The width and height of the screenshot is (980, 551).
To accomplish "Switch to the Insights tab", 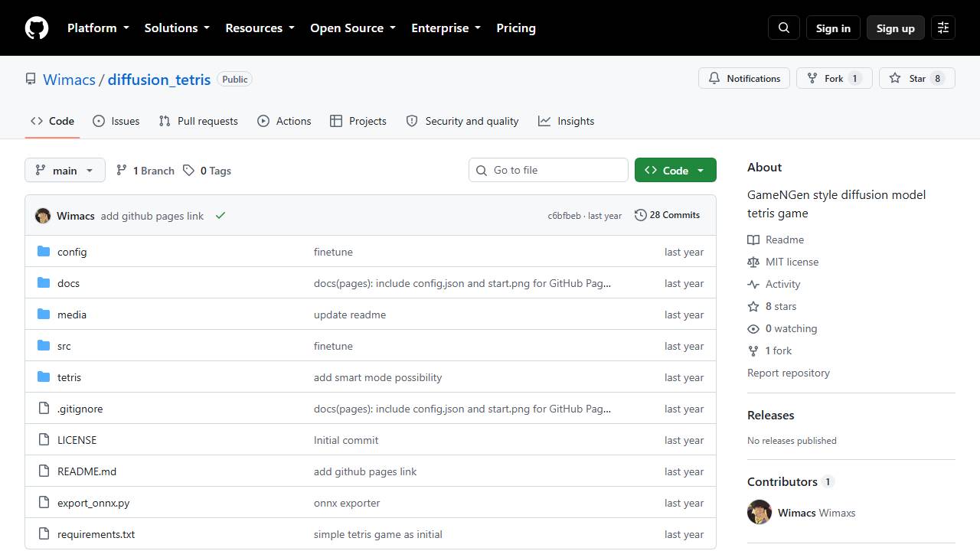I will coord(566,121).
